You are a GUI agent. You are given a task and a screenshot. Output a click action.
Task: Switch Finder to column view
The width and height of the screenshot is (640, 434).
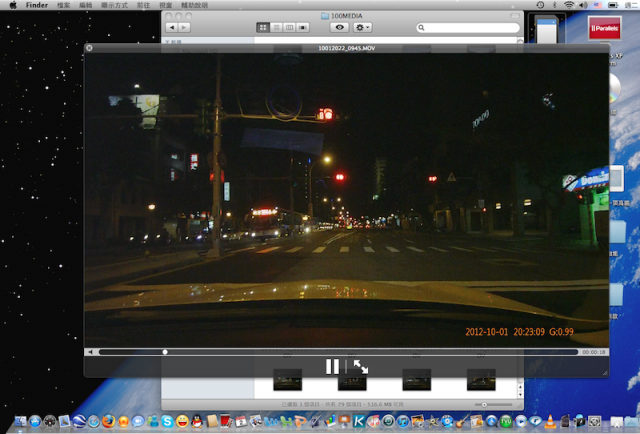289,27
